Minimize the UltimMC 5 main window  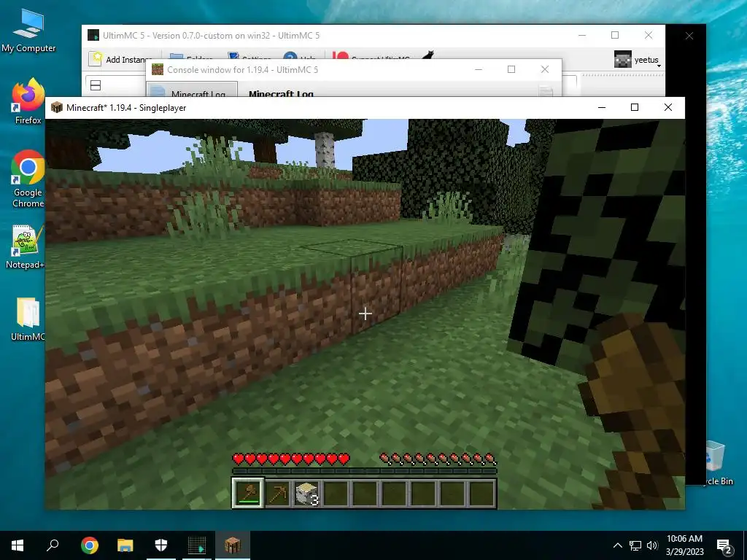[x=582, y=35]
